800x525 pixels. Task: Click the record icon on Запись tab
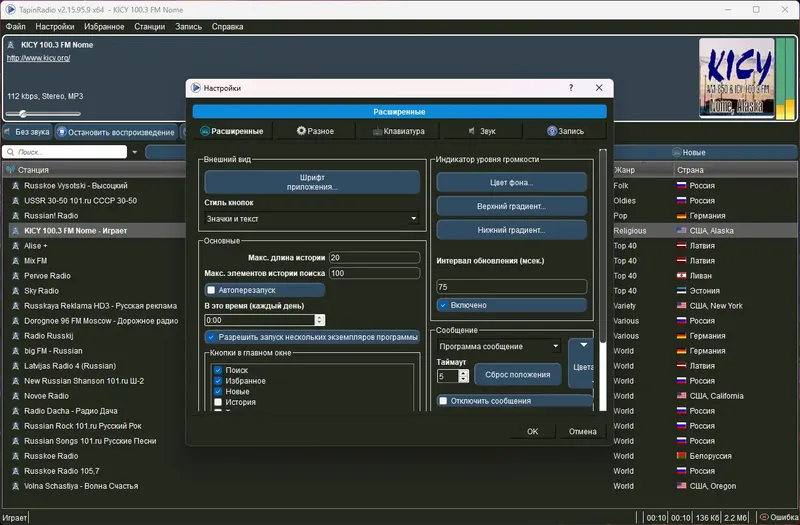(552, 131)
